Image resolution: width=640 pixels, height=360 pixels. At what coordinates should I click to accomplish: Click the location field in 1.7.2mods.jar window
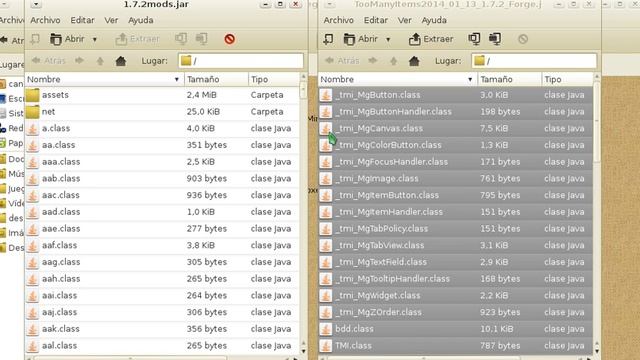pos(241,61)
